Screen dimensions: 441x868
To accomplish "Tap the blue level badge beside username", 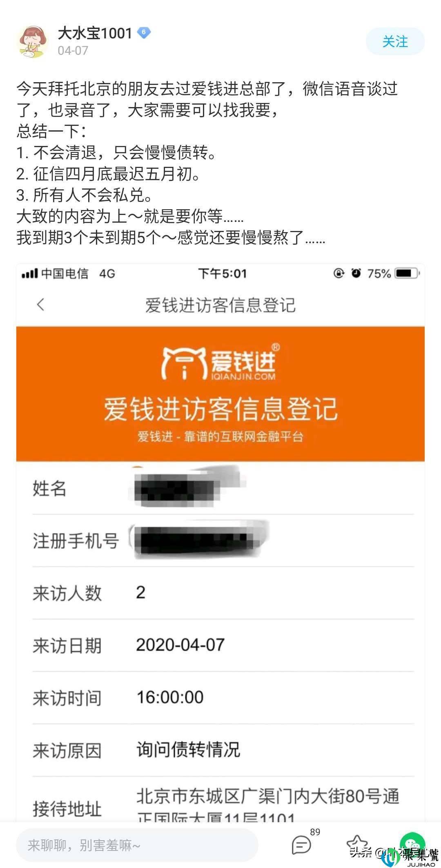I will (144, 33).
